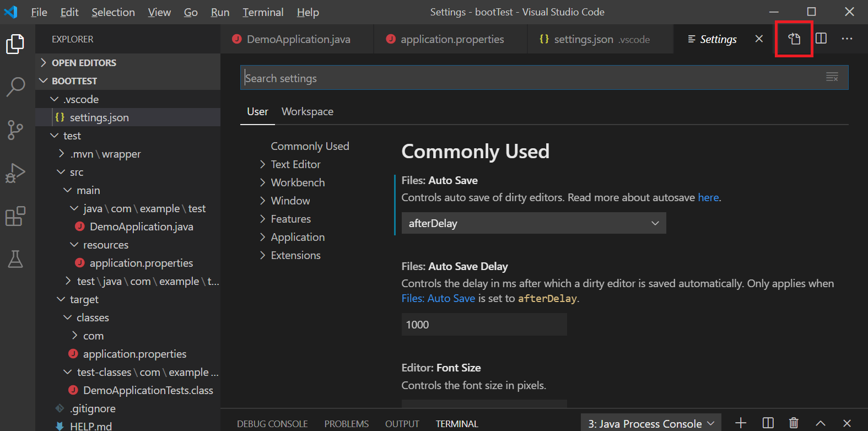The image size is (868, 431).
Task: Expand the .mvn\wrapper folder
Action: coord(128,154)
